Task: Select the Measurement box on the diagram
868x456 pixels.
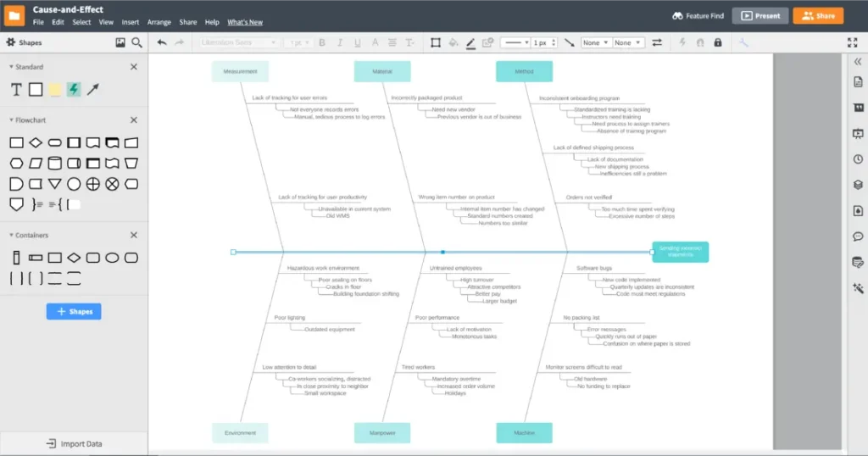Action: [240, 72]
